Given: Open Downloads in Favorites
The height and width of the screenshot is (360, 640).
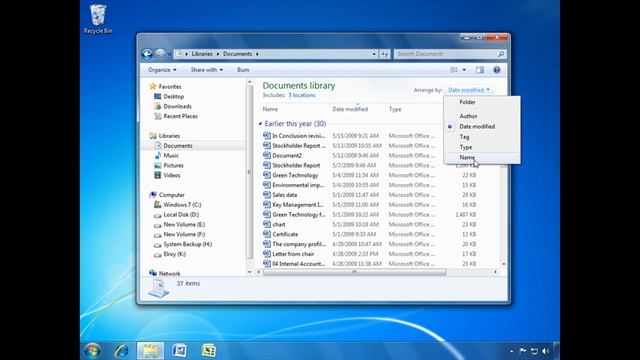Looking at the screenshot, I should [177, 106].
